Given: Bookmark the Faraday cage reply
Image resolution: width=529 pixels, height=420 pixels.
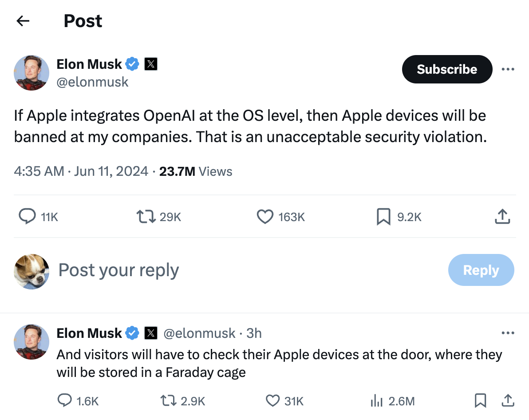Looking at the screenshot, I should click(x=480, y=401).
